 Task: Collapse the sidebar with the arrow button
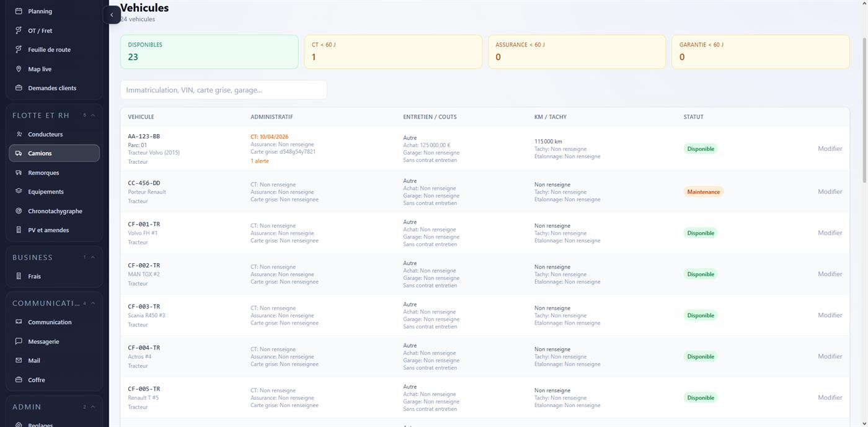[112, 15]
